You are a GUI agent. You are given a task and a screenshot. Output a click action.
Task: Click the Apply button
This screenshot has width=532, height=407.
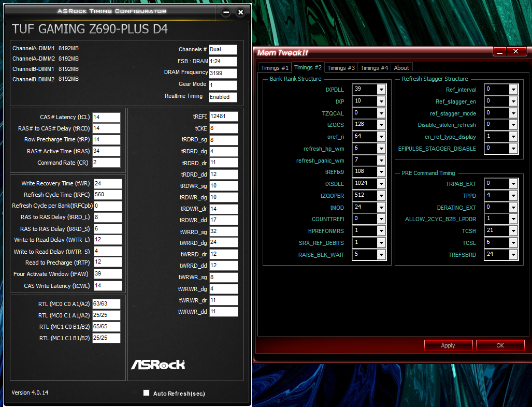coord(448,345)
